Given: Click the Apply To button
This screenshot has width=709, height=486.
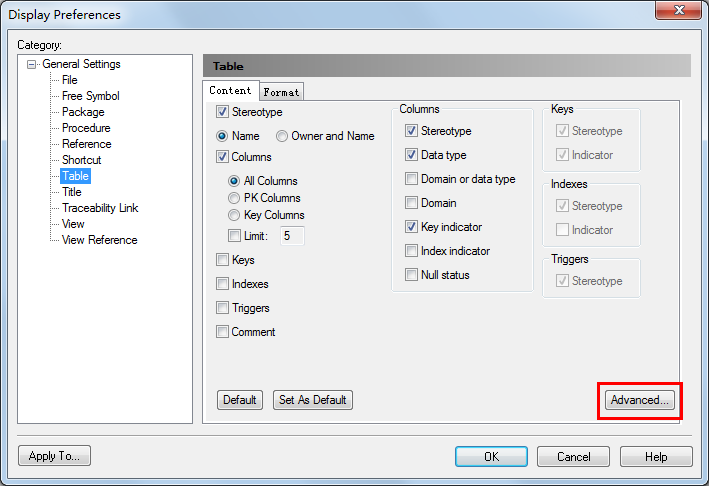Looking at the screenshot, I should click(x=54, y=456).
